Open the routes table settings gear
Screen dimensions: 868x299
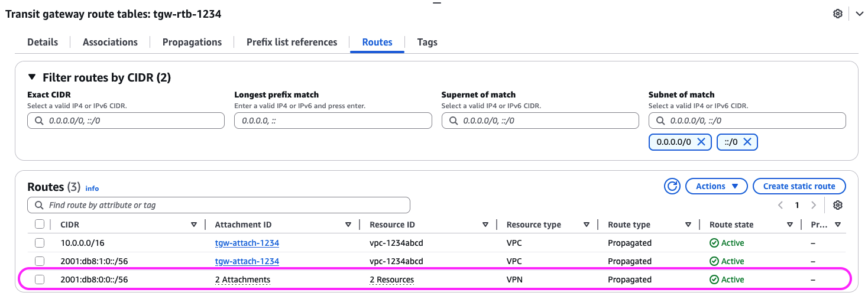(x=837, y=205)
